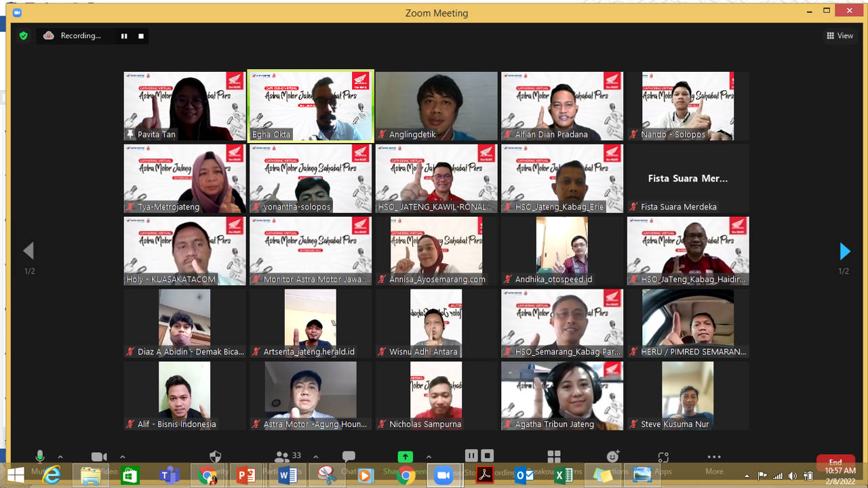Mute the microphone

pyautogui.click(x=40, y=455)
